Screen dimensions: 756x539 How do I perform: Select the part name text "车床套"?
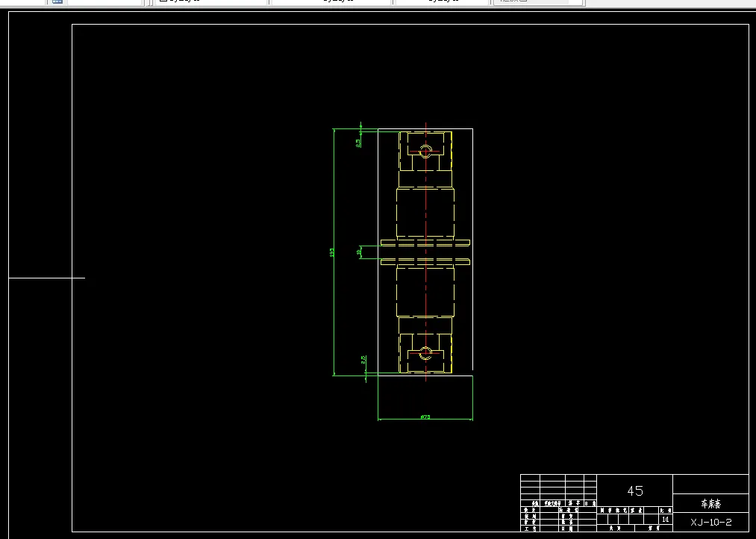[710, 504]
